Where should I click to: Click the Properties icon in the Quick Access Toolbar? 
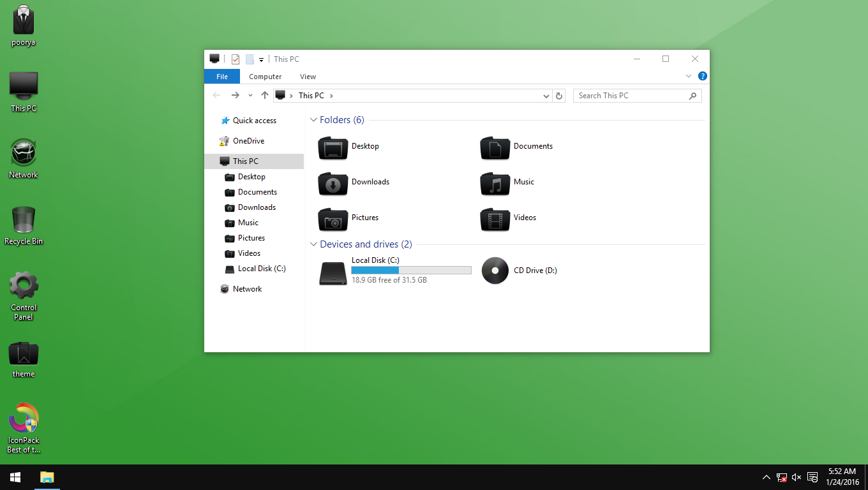pyautogui.click(x=235, y=59)
